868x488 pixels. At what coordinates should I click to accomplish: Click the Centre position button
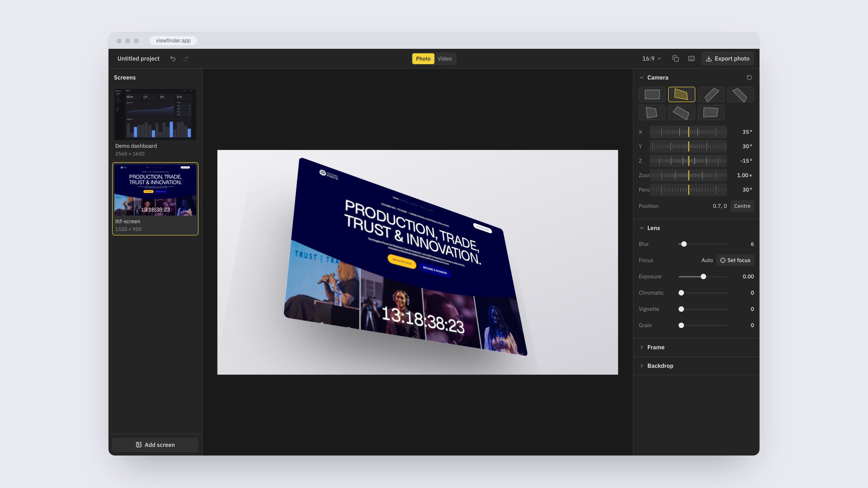pyautogui.click(x=742, y=206)
